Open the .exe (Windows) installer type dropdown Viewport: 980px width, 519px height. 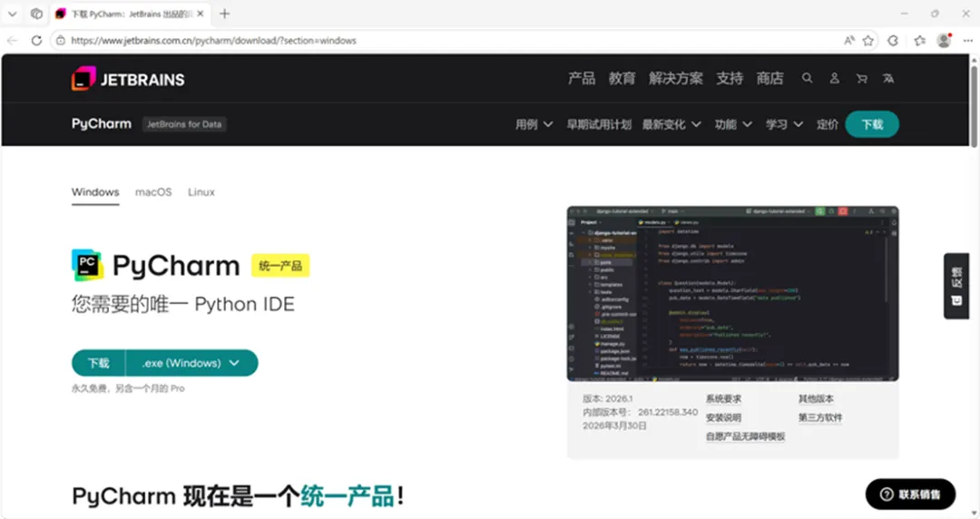(x=191, y=363)
